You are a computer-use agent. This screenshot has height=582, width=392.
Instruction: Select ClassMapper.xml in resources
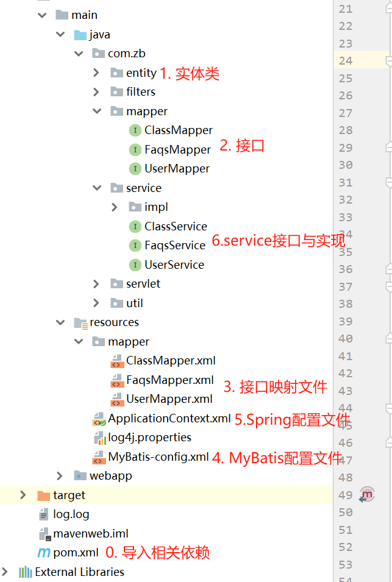[171, 360]
